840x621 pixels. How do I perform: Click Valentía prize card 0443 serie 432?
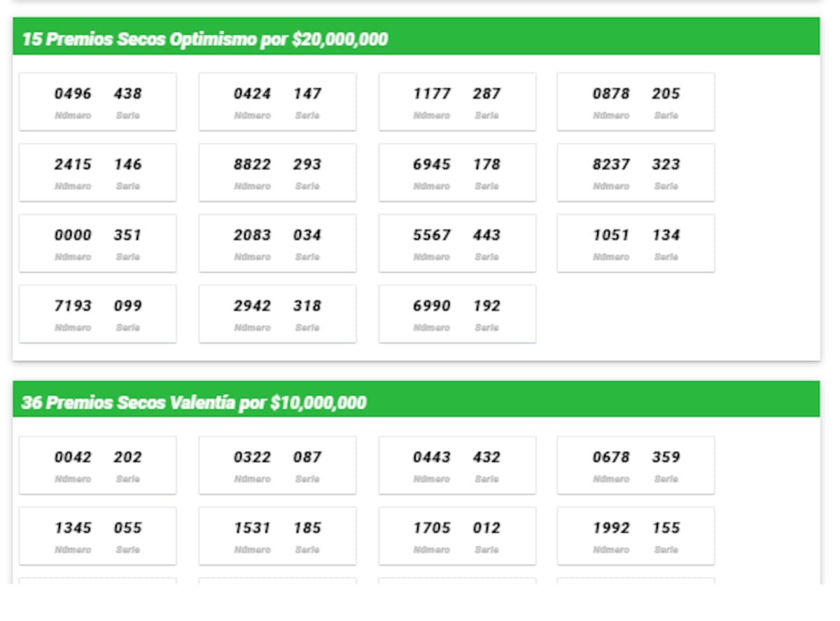pos(457,466)
